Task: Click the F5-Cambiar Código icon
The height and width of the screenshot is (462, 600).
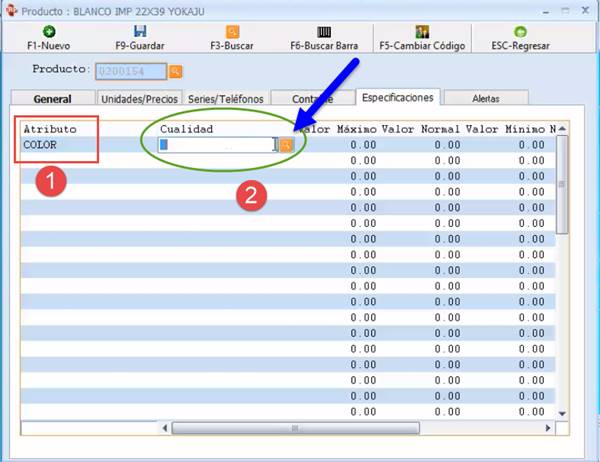Action: 421,32
